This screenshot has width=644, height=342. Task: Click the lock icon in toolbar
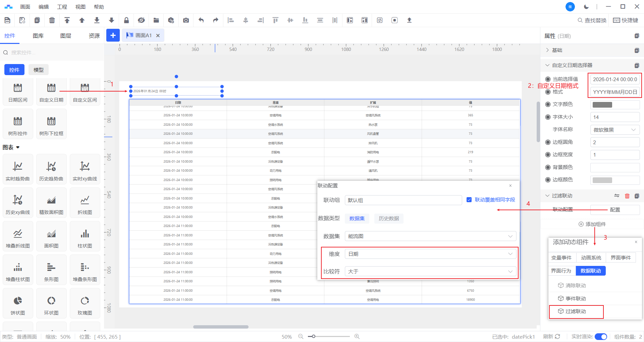point(126,20)
